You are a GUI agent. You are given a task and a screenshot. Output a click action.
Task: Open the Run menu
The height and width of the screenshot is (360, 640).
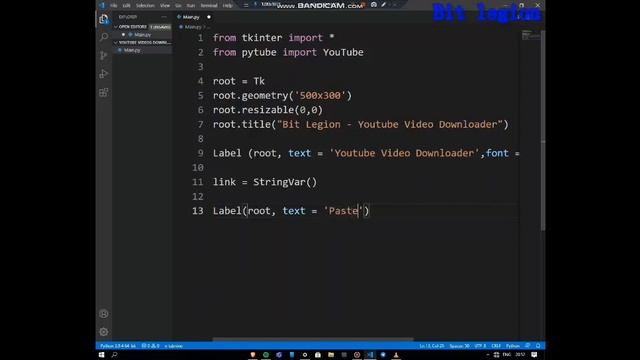click(191, 6)
